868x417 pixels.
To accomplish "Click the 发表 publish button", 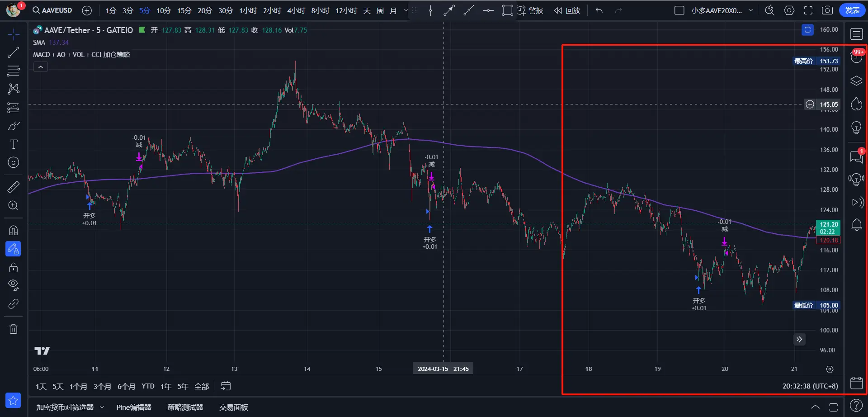I will point(852,10).
